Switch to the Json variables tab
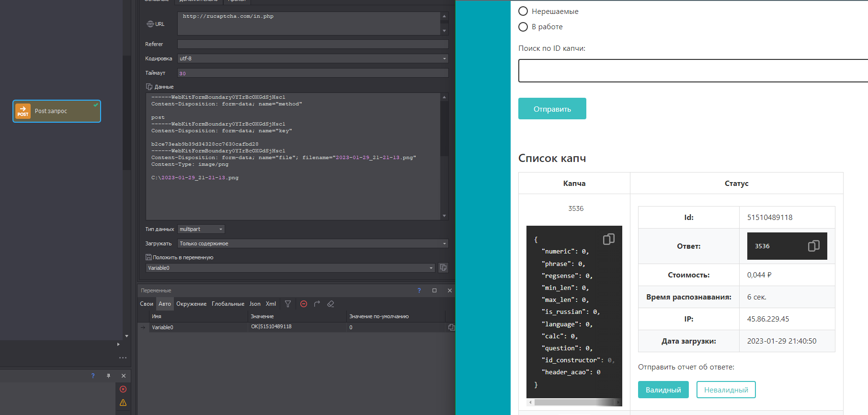 255,304
